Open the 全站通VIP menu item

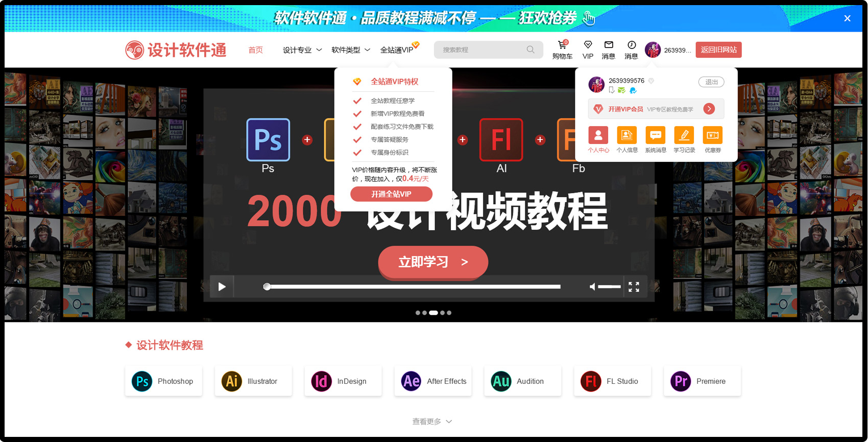click(x=397, y=50)
